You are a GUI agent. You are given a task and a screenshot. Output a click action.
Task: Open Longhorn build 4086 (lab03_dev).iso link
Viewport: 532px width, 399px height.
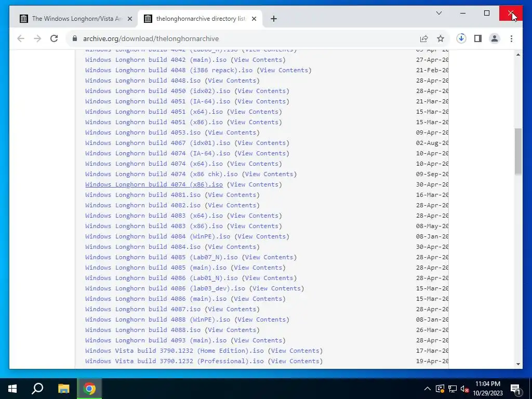pyautogui.click(x=165, y=288)
